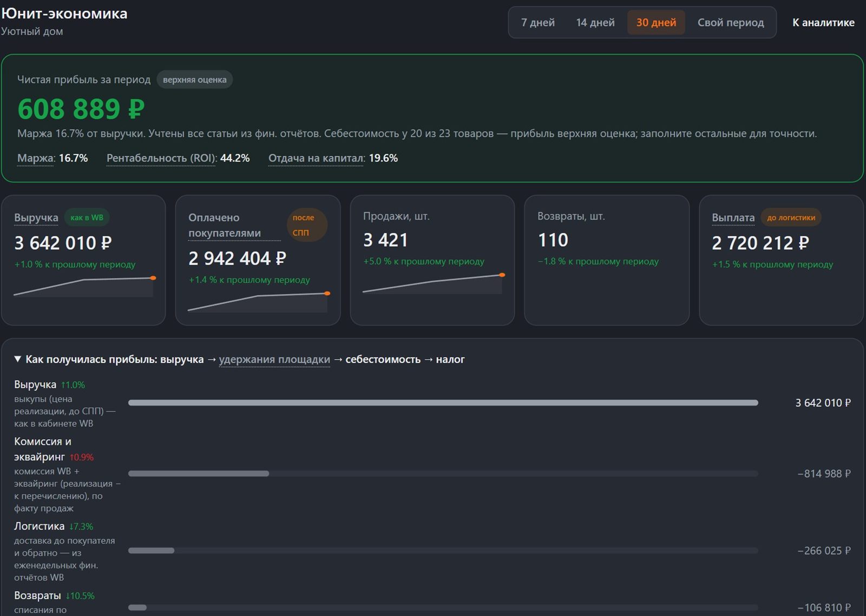Image resolution: width=866 pixels, height=616 pixels.
Task: Click the 2 720 212 ₽ payout value
Action: click(x=760, y=243)
